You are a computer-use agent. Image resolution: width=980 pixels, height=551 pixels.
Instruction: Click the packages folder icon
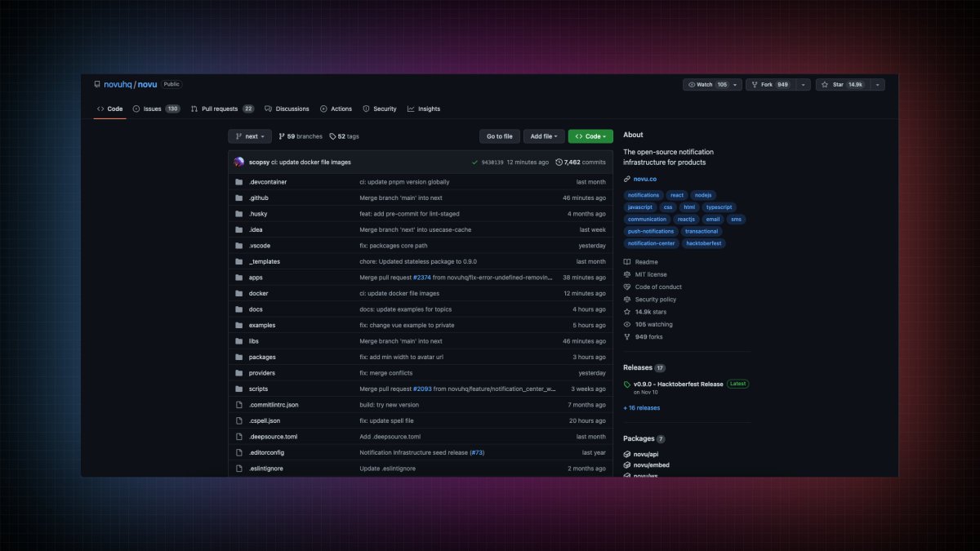coord(238,357)
